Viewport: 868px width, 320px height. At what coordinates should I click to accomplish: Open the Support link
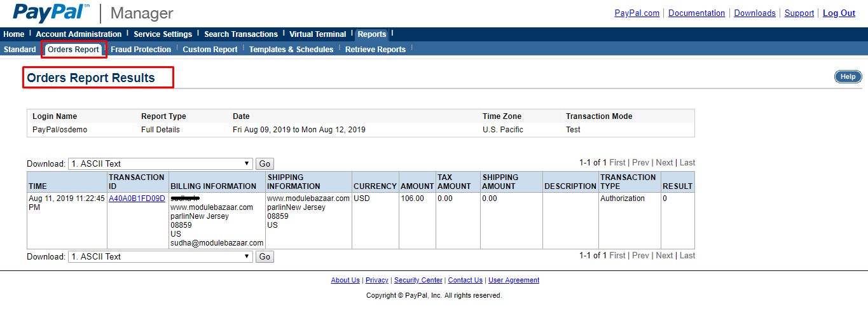pyautogui.click(x=799, y=13)
